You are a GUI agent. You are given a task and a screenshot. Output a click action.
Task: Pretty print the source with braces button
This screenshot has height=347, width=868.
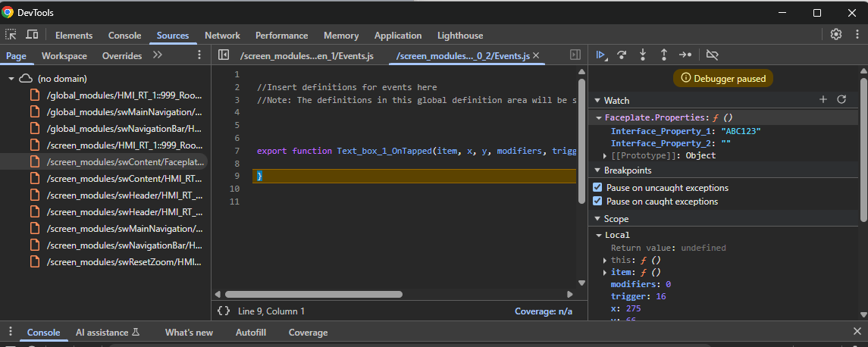point(224,311)
